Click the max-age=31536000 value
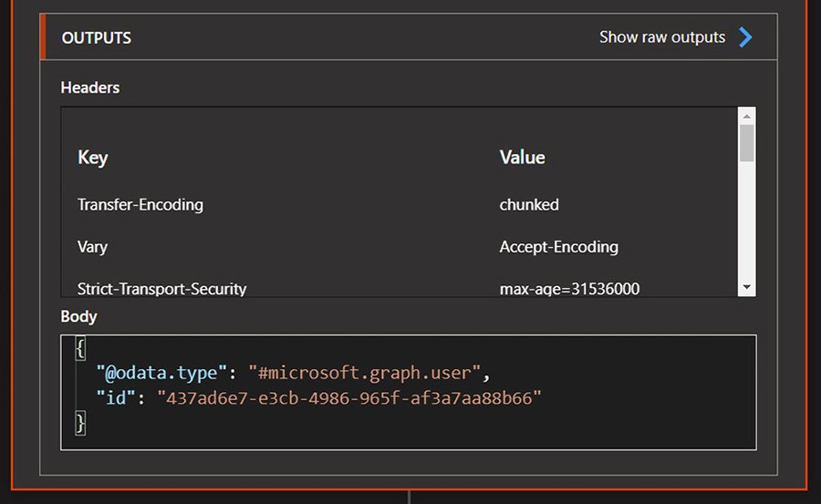 point(569,289)
